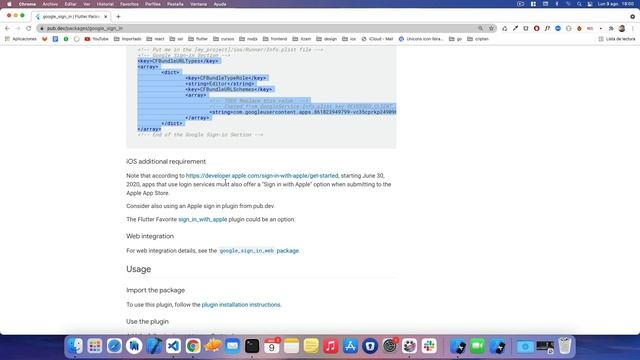
Task: Open Terminal from the Dock
Action: tap(252, 346)
